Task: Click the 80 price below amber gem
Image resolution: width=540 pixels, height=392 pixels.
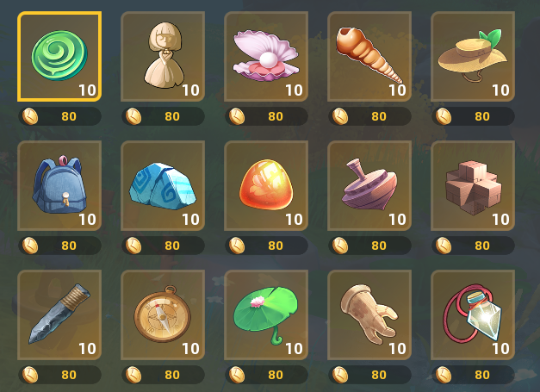Action: click(276, 246)
